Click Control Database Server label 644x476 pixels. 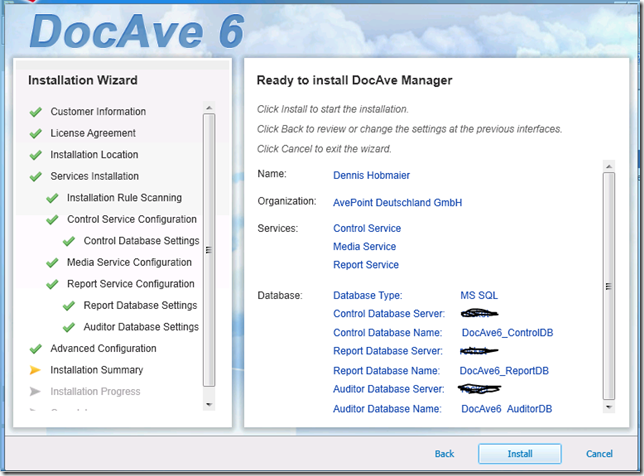[x=389, y=314]
